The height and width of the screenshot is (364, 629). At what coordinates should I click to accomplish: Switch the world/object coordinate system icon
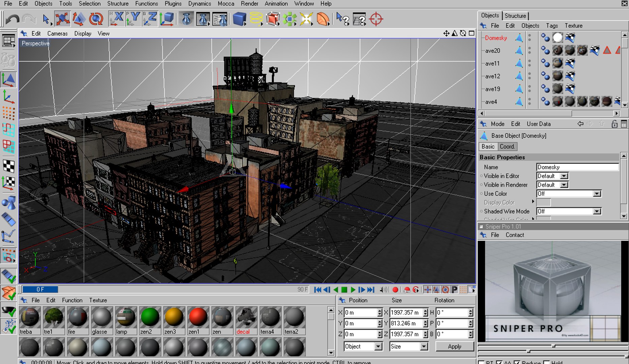167,19
